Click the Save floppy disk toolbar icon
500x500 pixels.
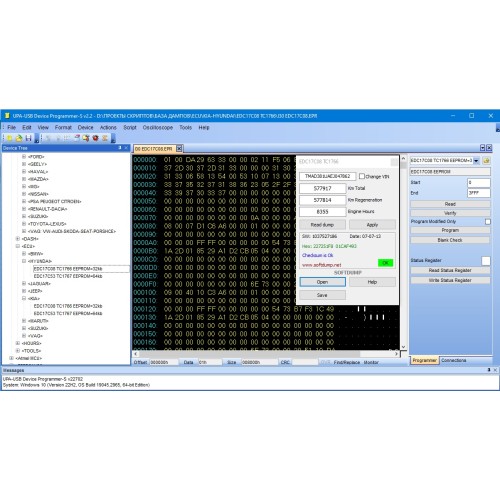point(28,138)
